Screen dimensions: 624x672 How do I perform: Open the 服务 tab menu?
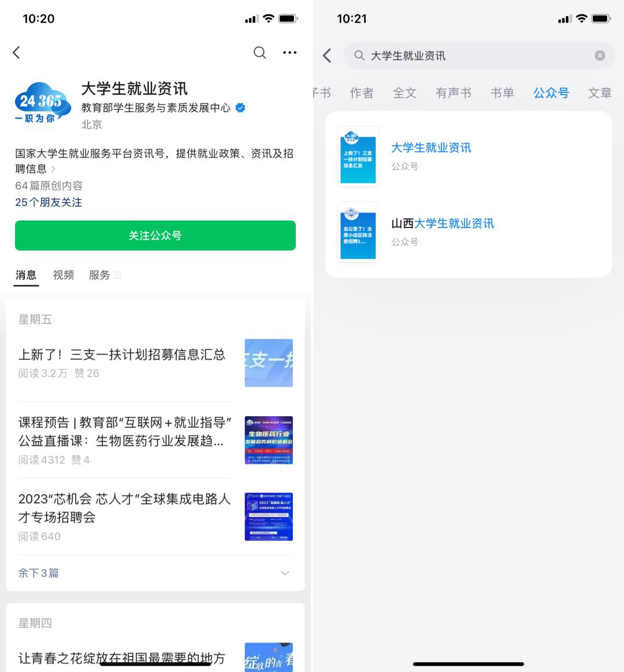105,275
